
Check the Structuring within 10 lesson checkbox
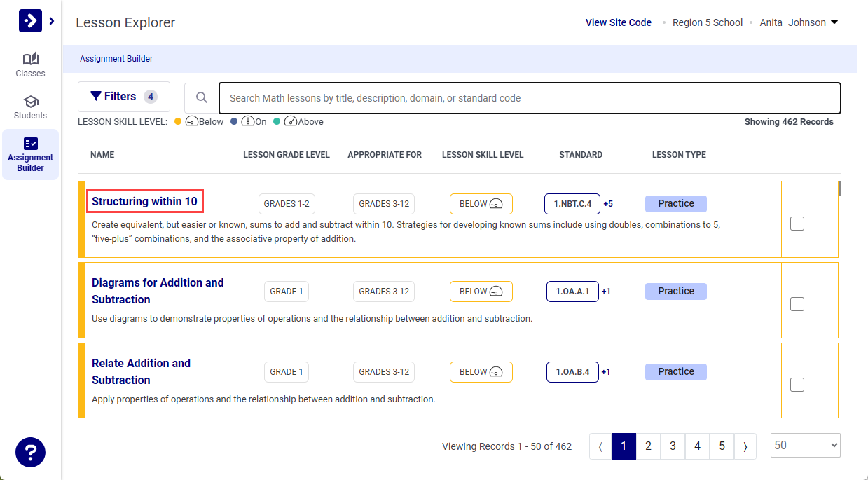coord(797,223)
